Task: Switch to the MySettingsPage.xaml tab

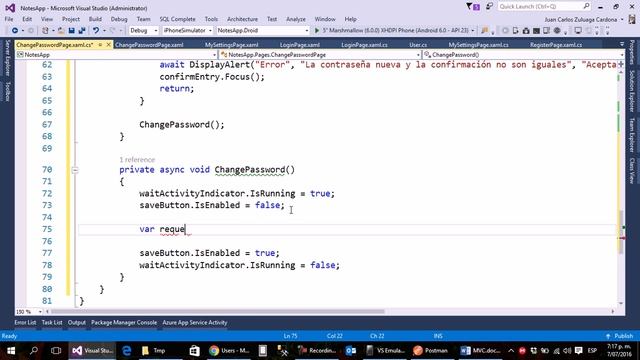Action: [231, 45]
